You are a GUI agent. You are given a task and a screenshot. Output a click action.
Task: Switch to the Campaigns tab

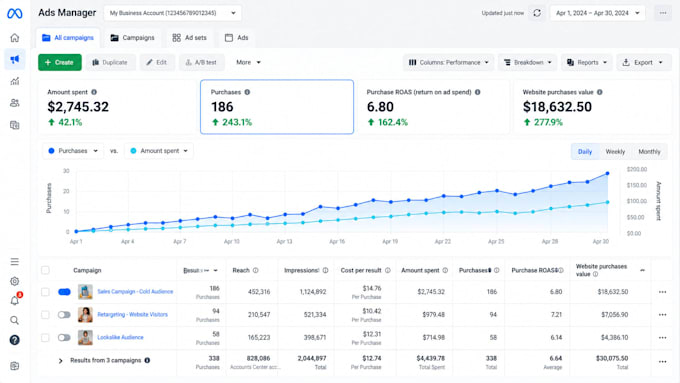132,38
